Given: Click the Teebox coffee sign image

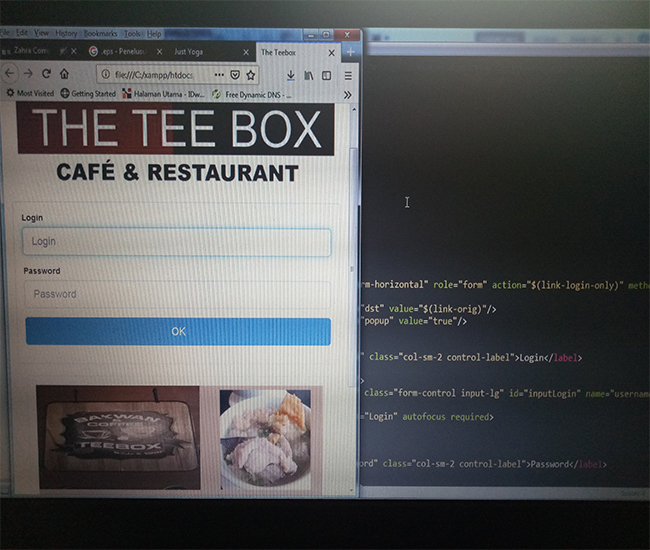Looking at the screenshot, I should click(118, 438).
